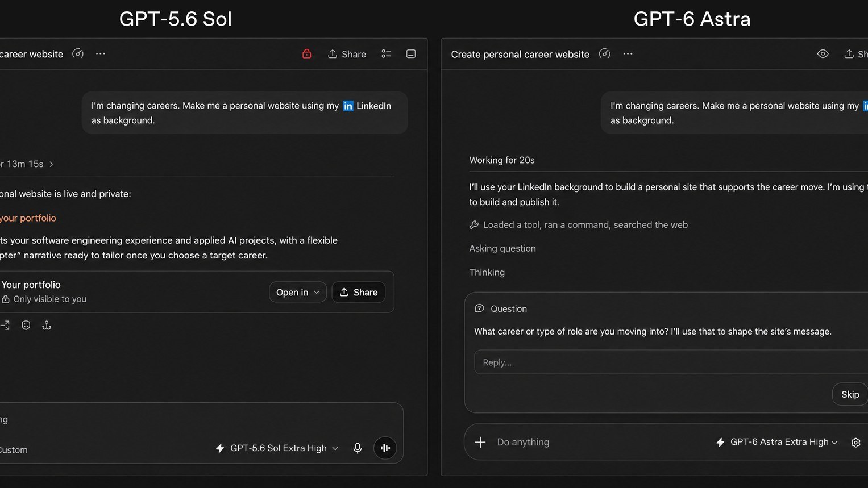Click the gauge icon beside 'Create personal career website'

(605, 54)
